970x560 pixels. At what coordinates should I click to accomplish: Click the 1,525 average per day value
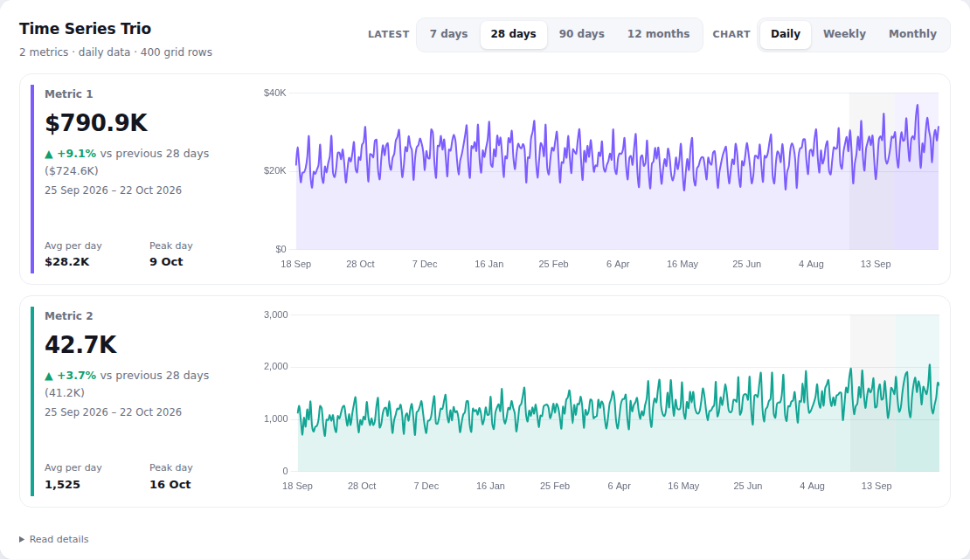coord(62,485)
